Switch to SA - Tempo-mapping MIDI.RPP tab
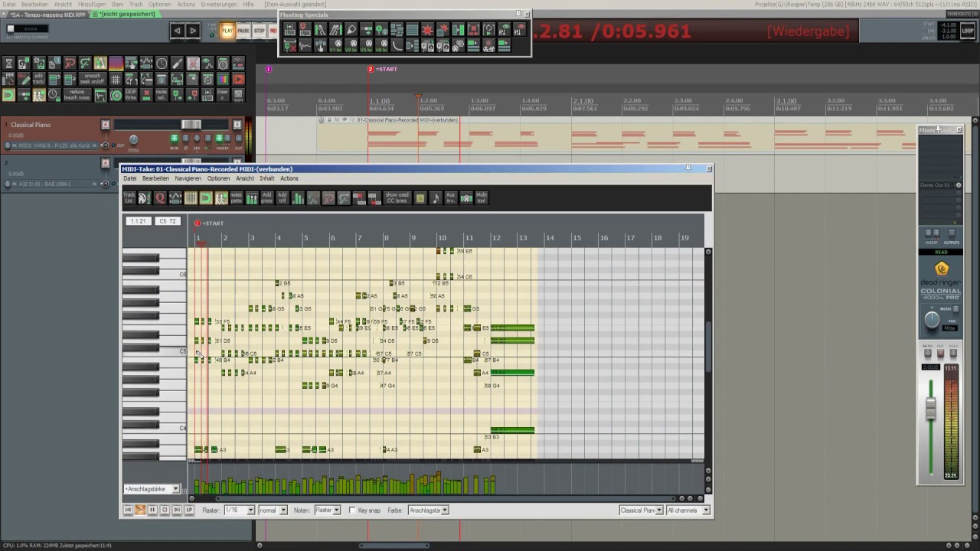980x551 pixels. point(46,15)
